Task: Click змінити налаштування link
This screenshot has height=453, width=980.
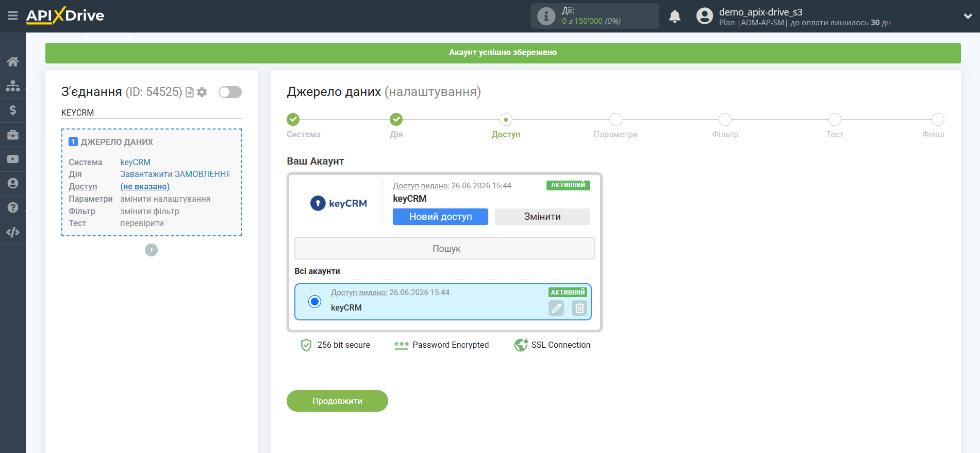Action: pyautogui.click(x=165, y=199)
